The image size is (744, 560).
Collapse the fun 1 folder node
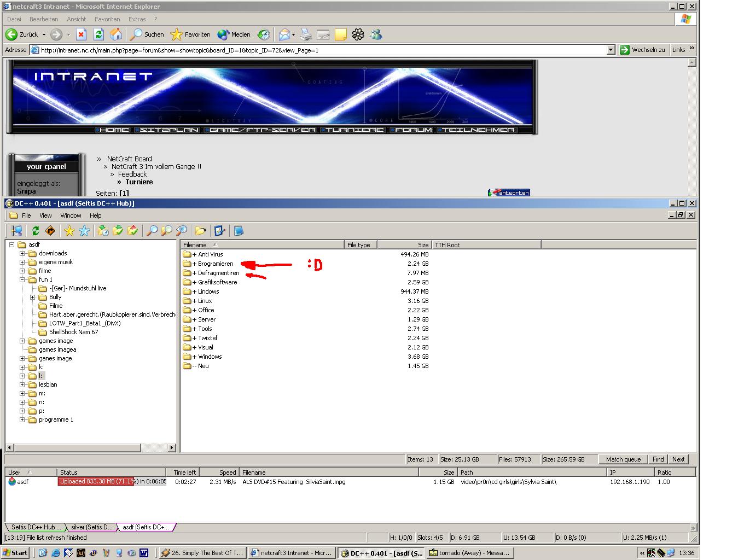click(22, 279)
